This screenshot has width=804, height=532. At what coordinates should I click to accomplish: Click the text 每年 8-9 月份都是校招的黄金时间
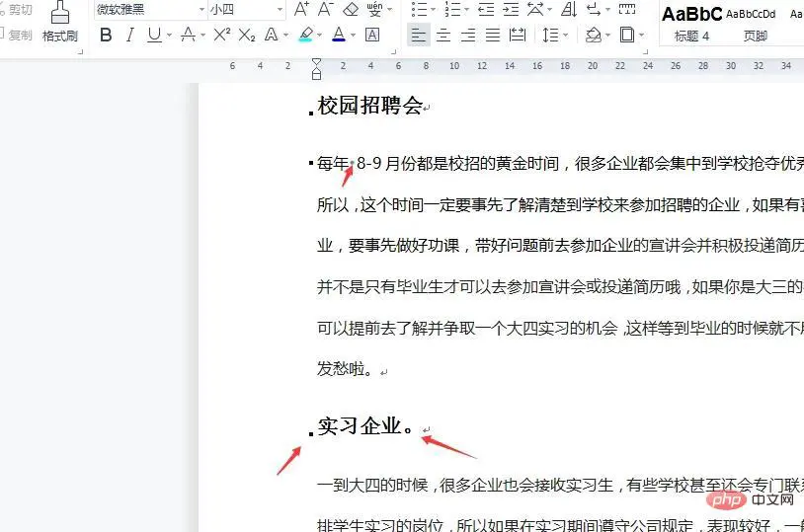pyautogui.click(x=438, y=164)
